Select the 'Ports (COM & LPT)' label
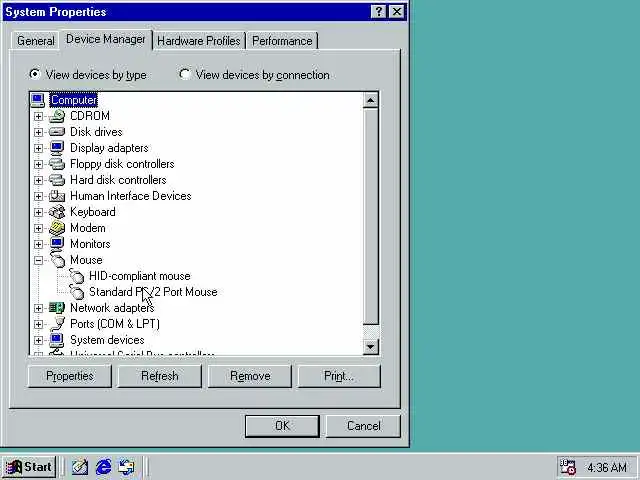This screenshot has height=480, width=640. point(115,324)
